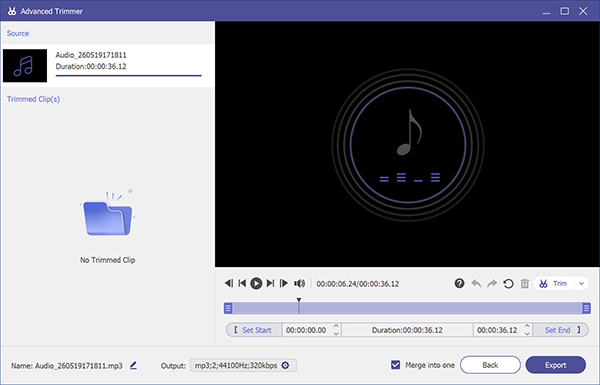Image resolution: width=600 pixels, height=385 pixels.
Task: Click the timeline bar inside the selected range
Action: [407, 308]
